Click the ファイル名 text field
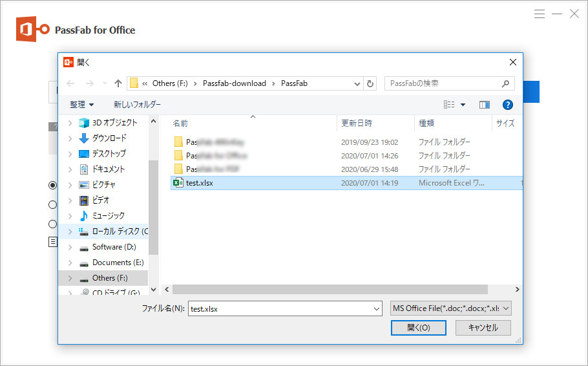The image size is (588, 366). tap(285, 309)
